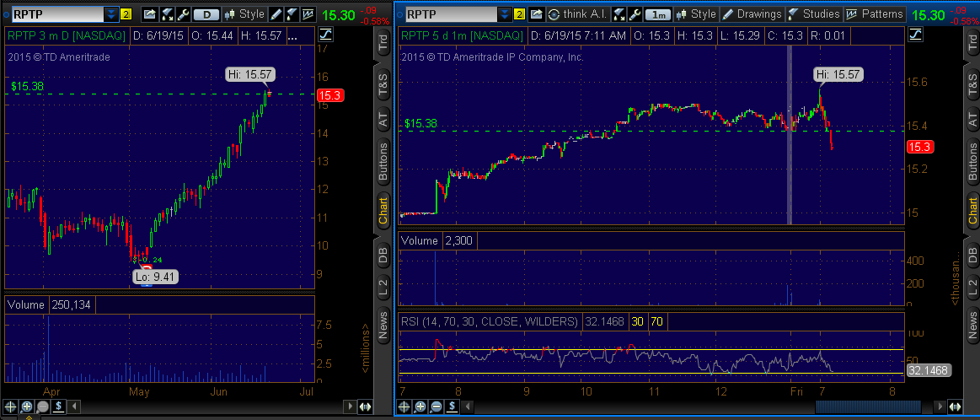Click the yellow link number 2 in right chart
The height and width of the screenshot is (420, 980).
[x=519, y=13]
